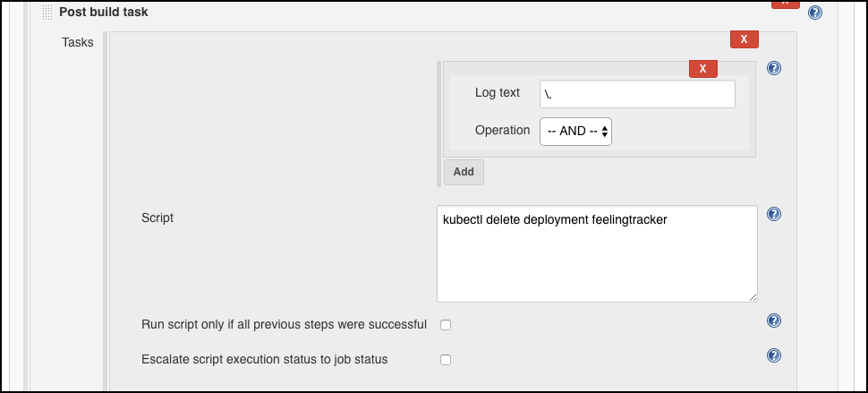868x393 pixels.
Task: Open the Operation AND dropdown
Action: tap(575, 132)
